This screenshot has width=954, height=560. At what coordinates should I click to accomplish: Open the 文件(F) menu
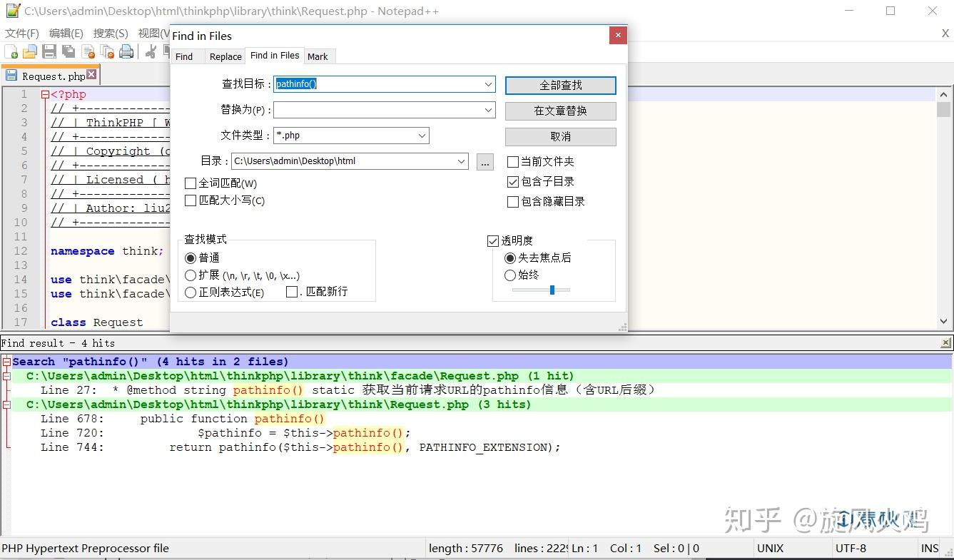coord(22,34)
